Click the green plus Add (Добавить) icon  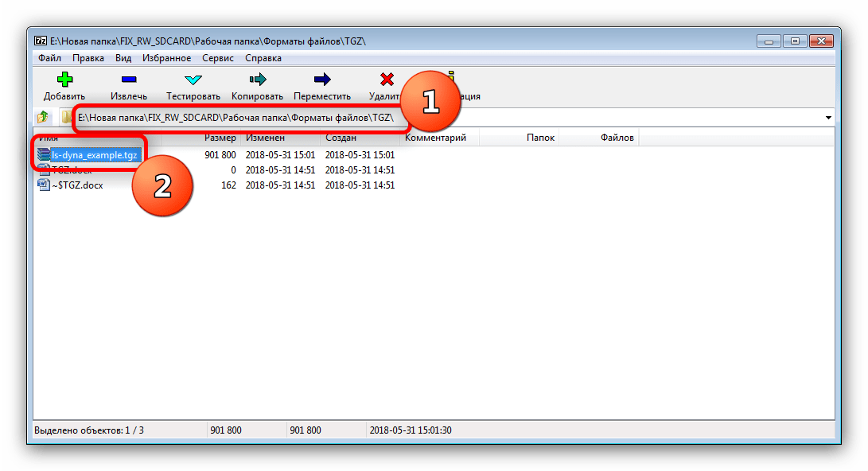tap(64, 80)
